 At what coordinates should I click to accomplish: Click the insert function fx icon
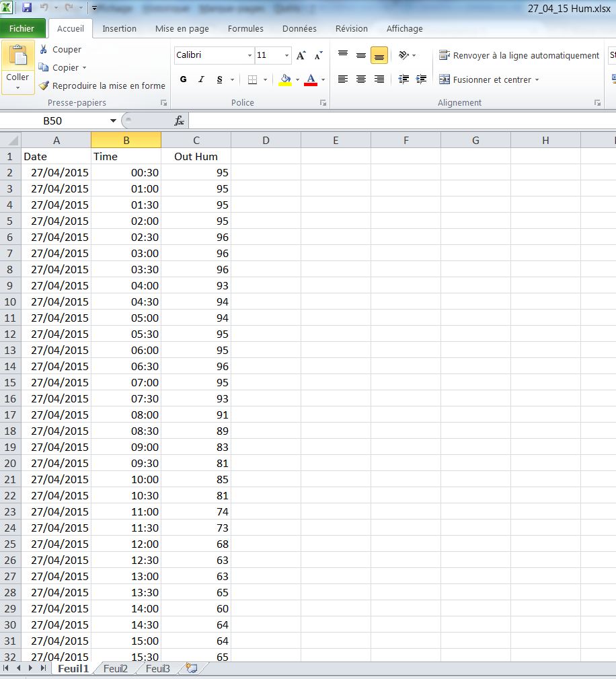coord(179,120)
